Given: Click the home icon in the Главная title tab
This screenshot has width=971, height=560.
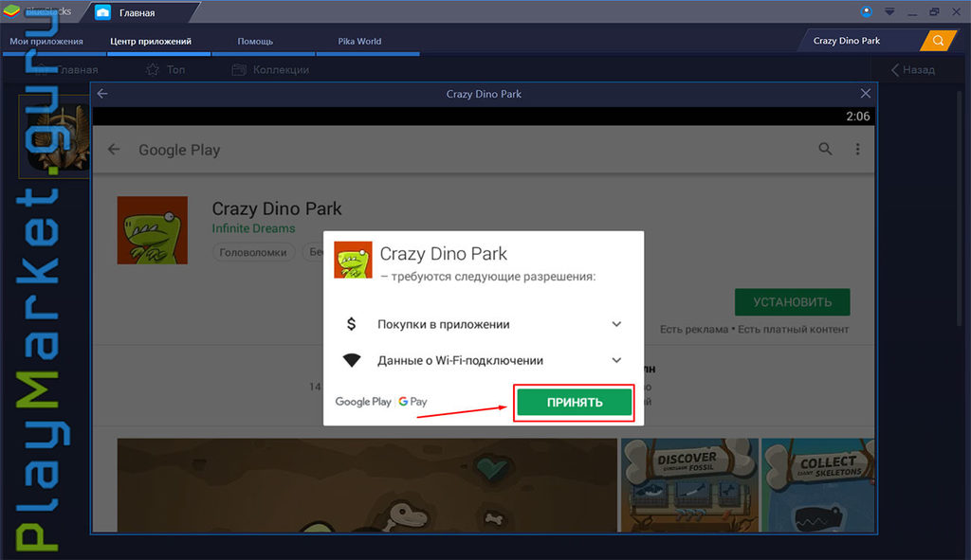Looking at the screenshot, I should (x=102, y=12).
